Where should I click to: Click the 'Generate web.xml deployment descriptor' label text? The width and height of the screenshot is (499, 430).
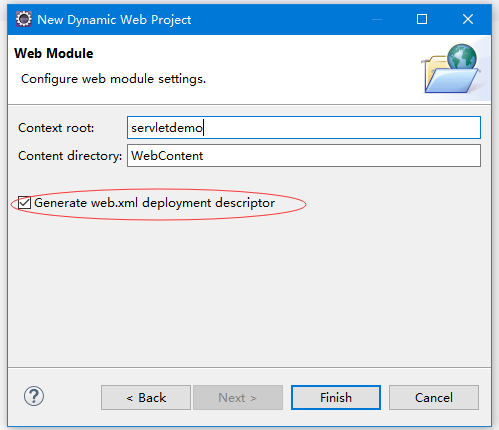154,203
